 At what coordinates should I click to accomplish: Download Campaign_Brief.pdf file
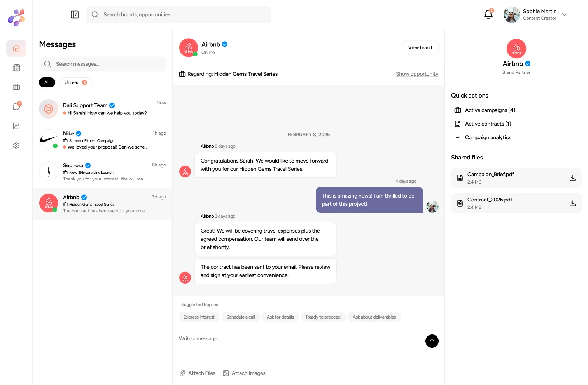(572, 178)
